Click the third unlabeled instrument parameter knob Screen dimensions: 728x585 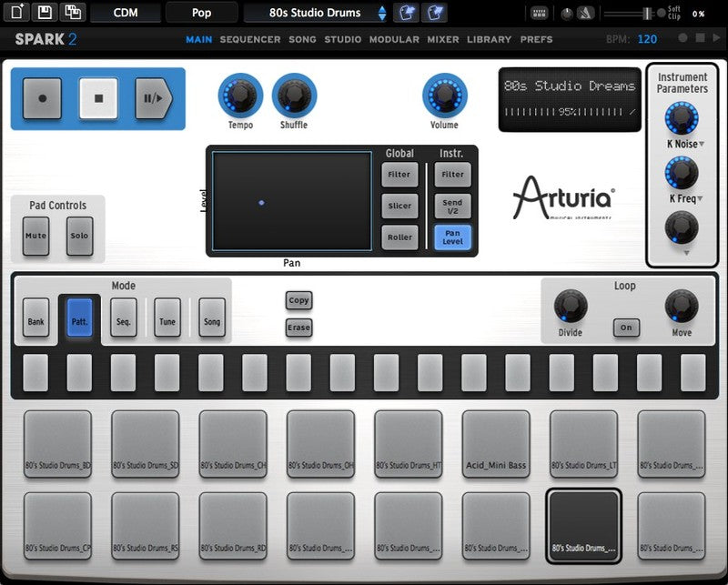pyautogui.click(x=682, y=227)
